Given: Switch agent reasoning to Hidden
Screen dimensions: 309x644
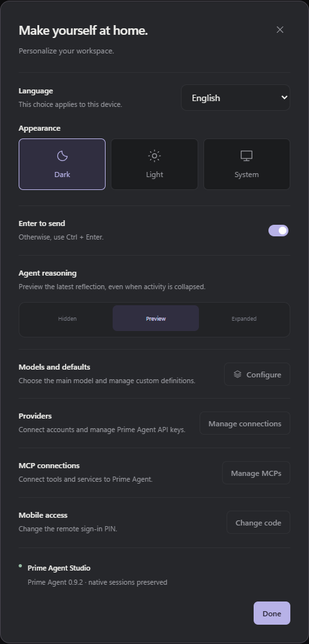Looking at the screenshot, I should pos(68,319).
